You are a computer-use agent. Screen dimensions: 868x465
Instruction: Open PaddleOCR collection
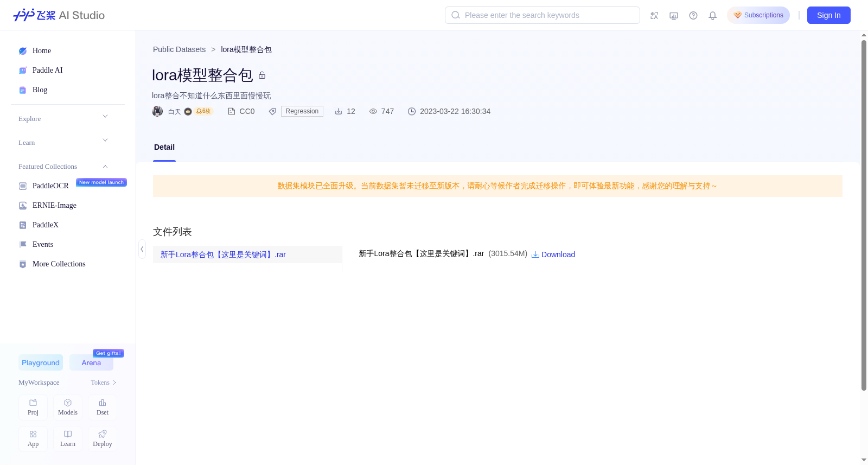(50, 186)
